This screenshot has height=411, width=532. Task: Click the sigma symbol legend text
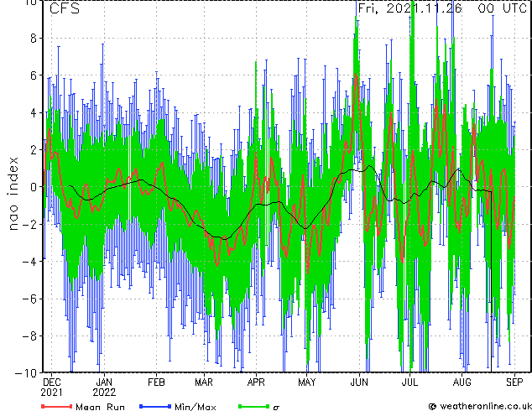point(276,408)
